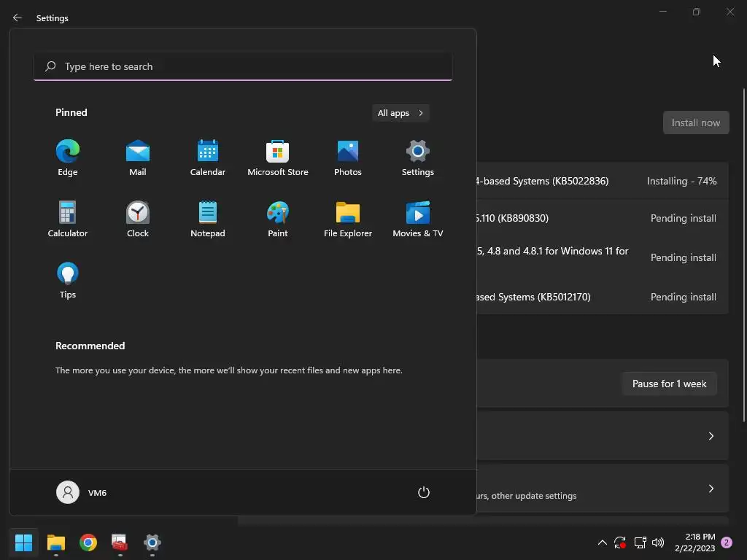747x560 pixels.
Task: Click the Pinned section heading
Action: click(71, 112)
